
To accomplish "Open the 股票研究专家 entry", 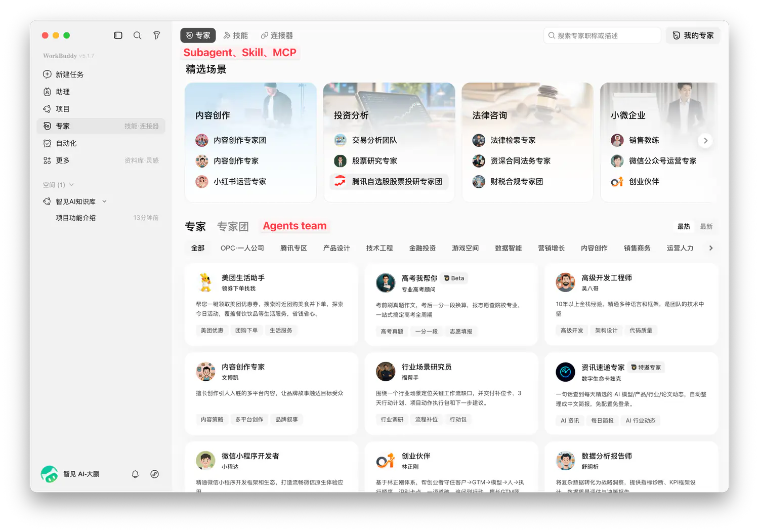I will click(365, 161).
